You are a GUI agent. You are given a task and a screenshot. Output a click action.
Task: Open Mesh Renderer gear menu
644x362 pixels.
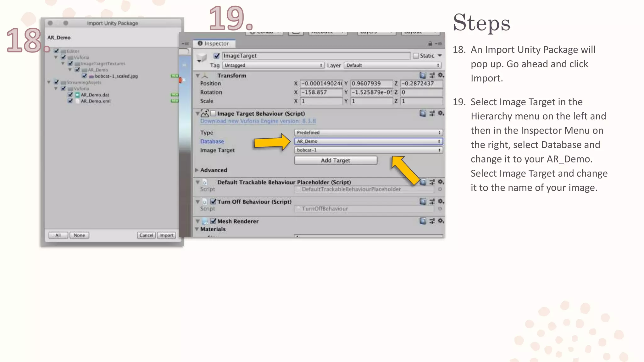click(441, 221)
